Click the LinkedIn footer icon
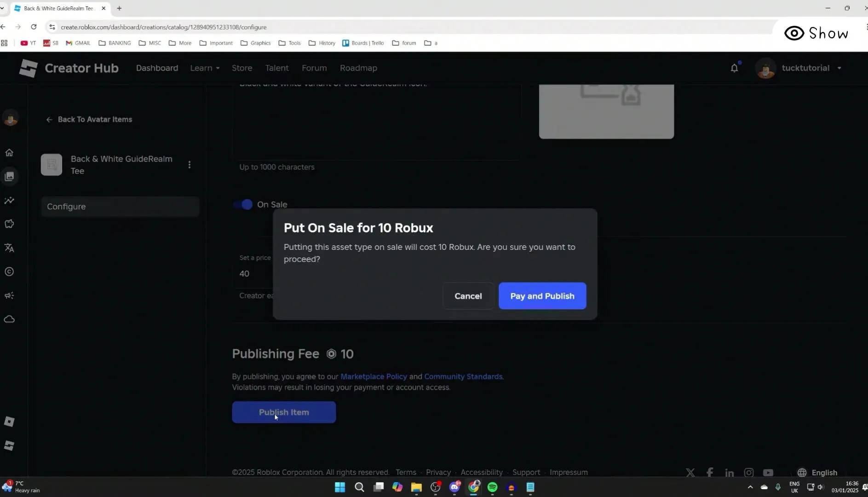Viewport: 868px width, 497px height. click(x=729, y=473)
